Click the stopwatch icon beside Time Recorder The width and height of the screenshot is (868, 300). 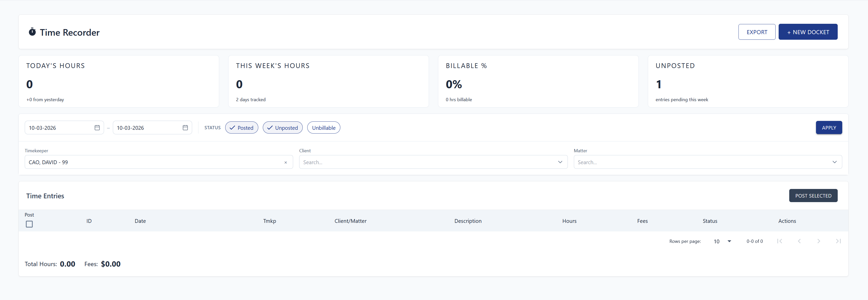(32, 32)
